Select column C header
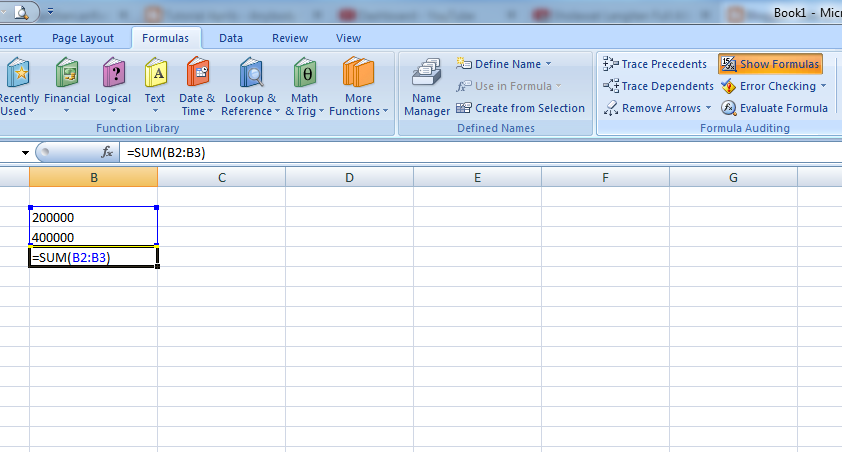The height and width of the screenshot is (452, 842). tap(221, 177)
